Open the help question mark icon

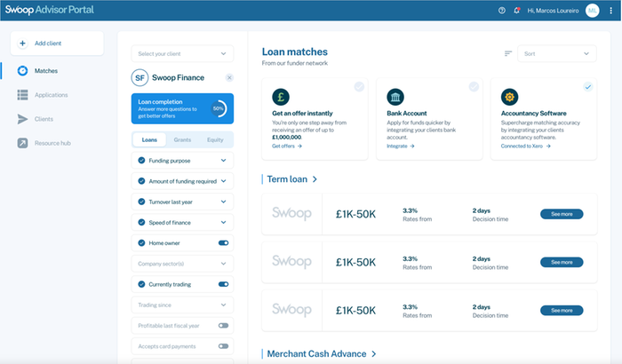502,11
